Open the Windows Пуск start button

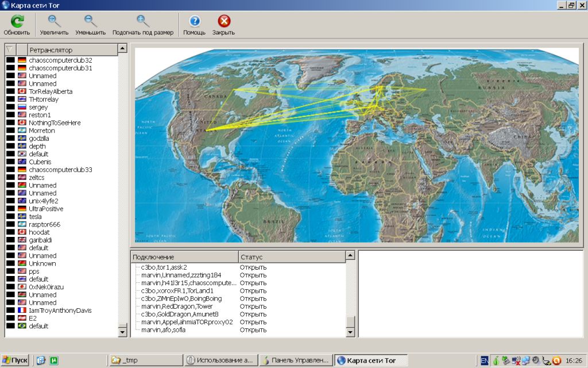15,361
